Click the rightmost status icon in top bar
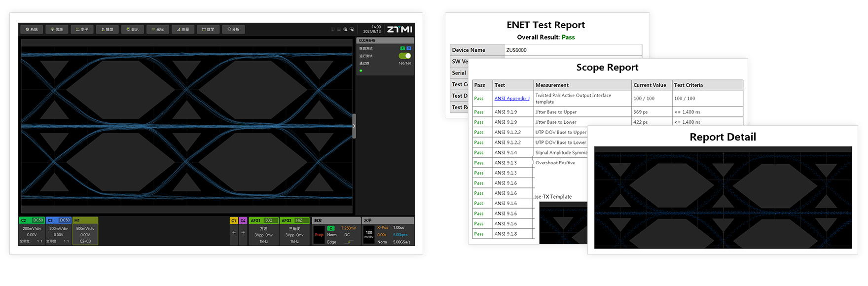This screenshot has height=286, width=868. click(x=352, y=30)
